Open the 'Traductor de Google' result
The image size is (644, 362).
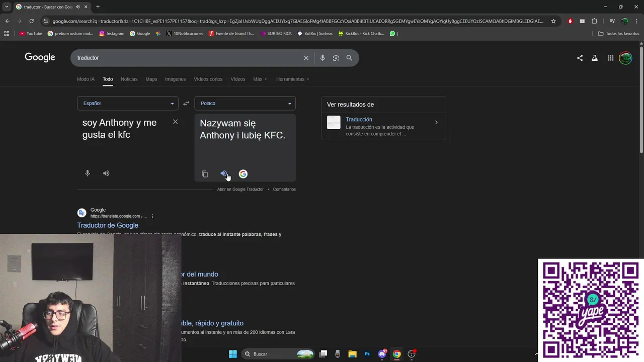point(108,225)
